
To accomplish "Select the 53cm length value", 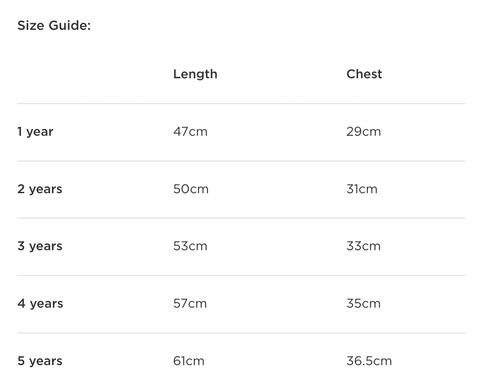I will (x=190, y=246).
